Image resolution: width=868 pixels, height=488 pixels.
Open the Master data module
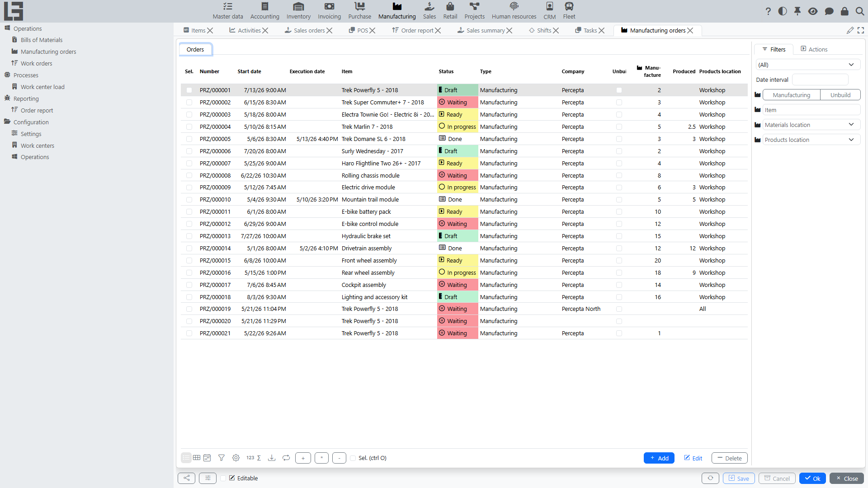click(228, 11)
